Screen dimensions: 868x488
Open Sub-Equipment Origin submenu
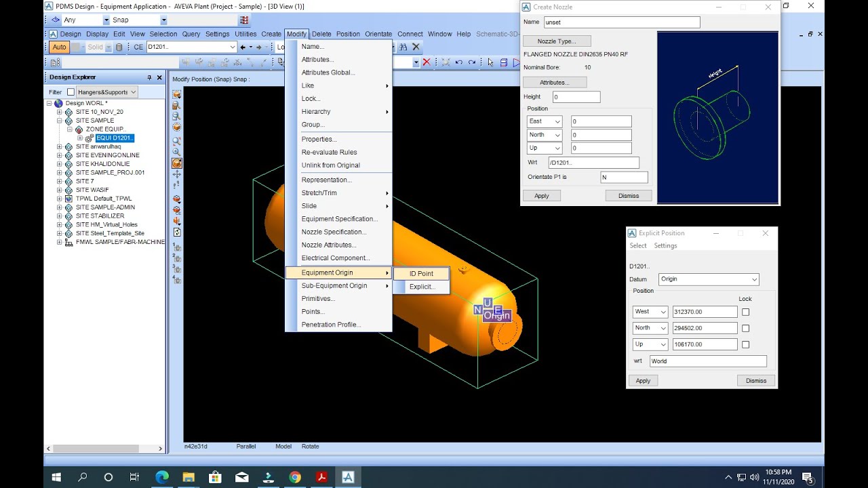click(x=338, y=286)
